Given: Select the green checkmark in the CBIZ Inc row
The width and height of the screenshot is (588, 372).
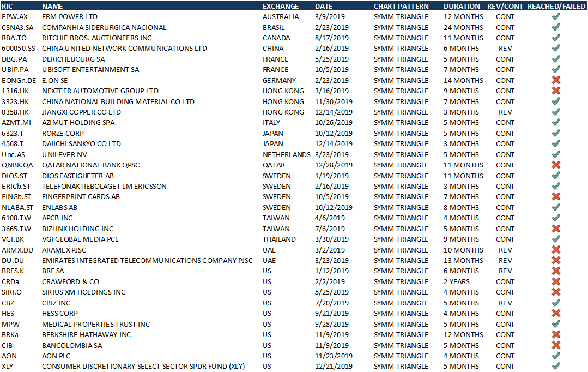Looking at the screenshot, I should 556,303.
